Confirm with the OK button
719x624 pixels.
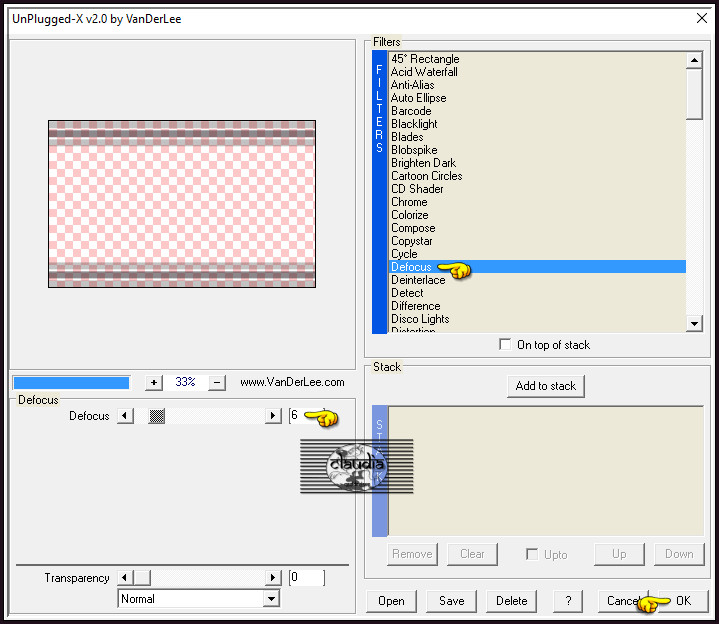[683, 601]
